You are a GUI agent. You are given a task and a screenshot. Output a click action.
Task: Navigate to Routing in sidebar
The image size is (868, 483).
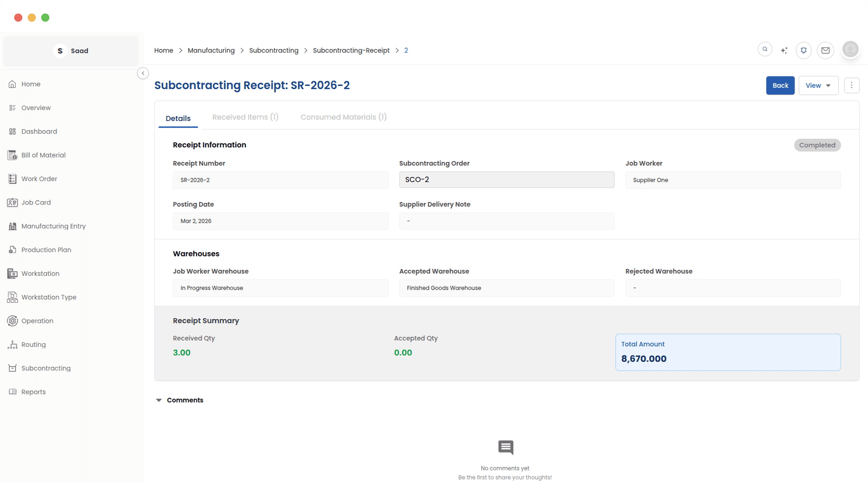pyautogui.click(x=33, y=344)
